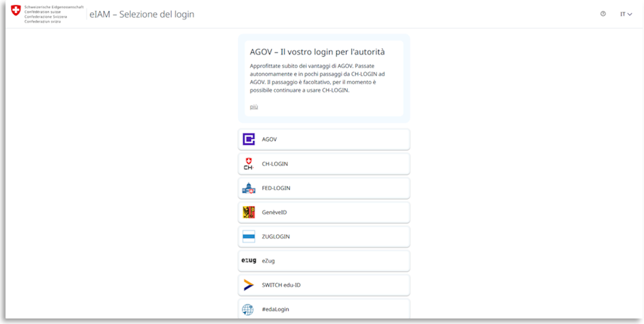Click the FED-LOGIN parliament building icon
The image size is (644, 324).
(248, 188)
